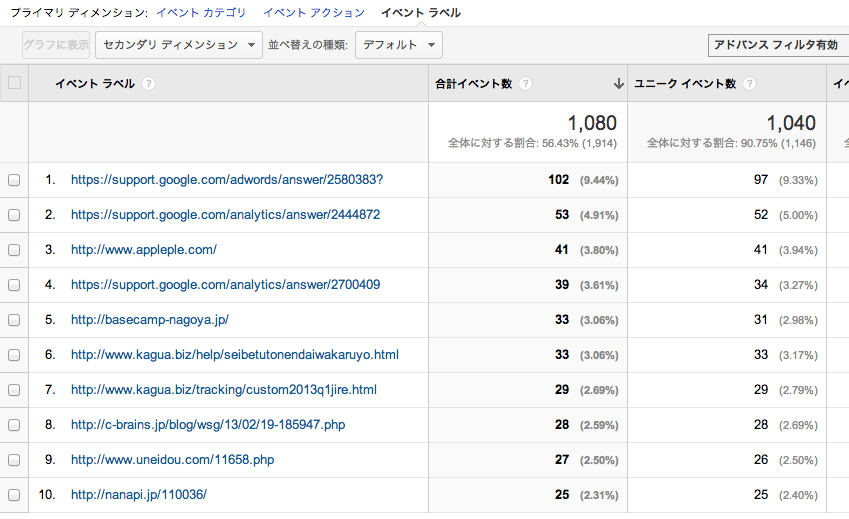
Task: Open the www.uneidou.com/11658.php link
Action: tap(172, 460)
